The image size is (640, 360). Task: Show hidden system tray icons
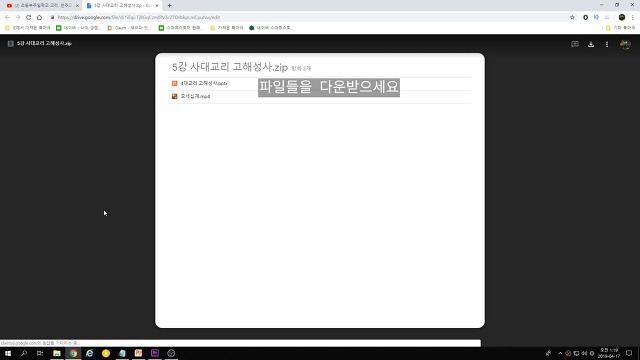coord(560,353)
